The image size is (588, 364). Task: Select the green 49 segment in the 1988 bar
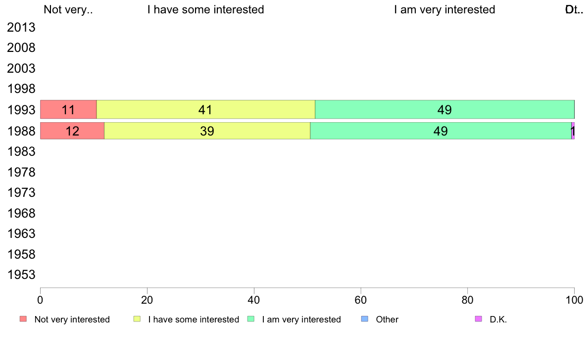pos(441,131)
